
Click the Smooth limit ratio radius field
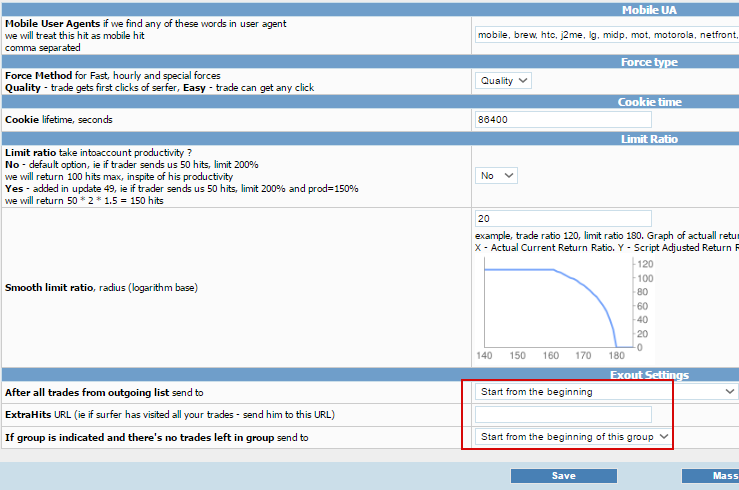pos(563,219)
